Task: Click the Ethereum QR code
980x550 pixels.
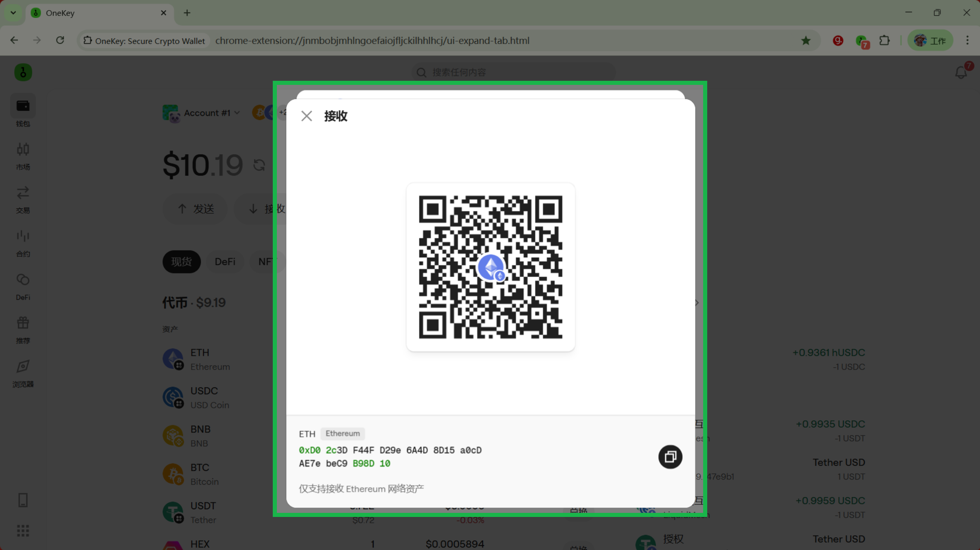Action: tap(490, 267)
